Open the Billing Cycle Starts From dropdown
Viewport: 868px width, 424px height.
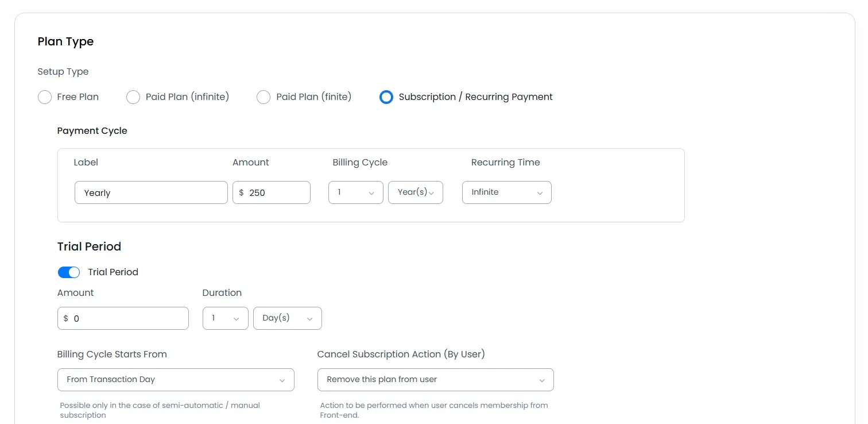pos(176,380)
